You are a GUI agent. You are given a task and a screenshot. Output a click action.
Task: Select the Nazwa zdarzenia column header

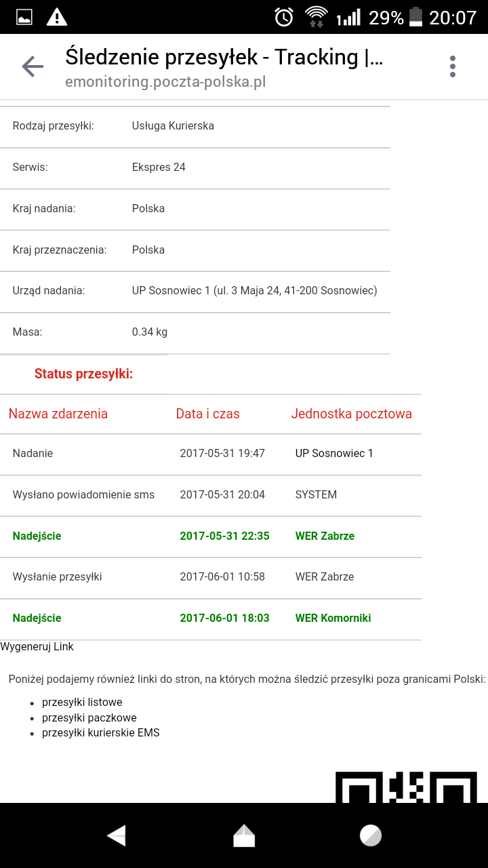58,414
